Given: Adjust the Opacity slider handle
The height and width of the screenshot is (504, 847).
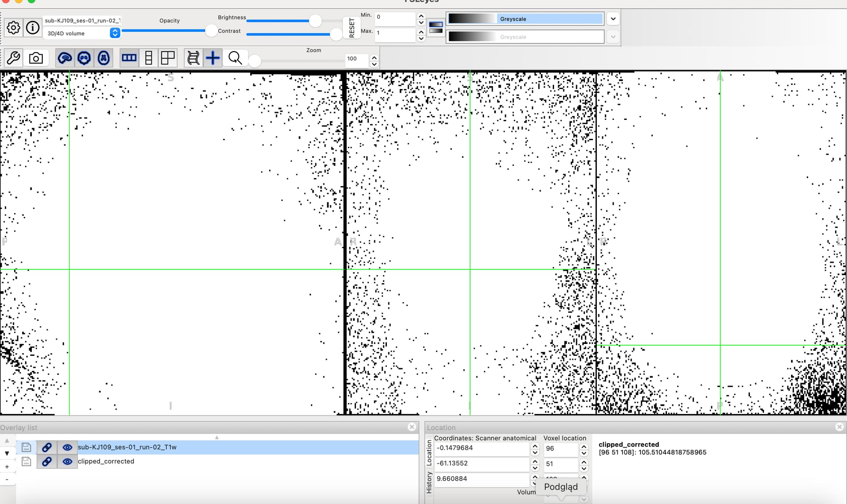Looking at the screenshot, I should click(x=211, y=30).
